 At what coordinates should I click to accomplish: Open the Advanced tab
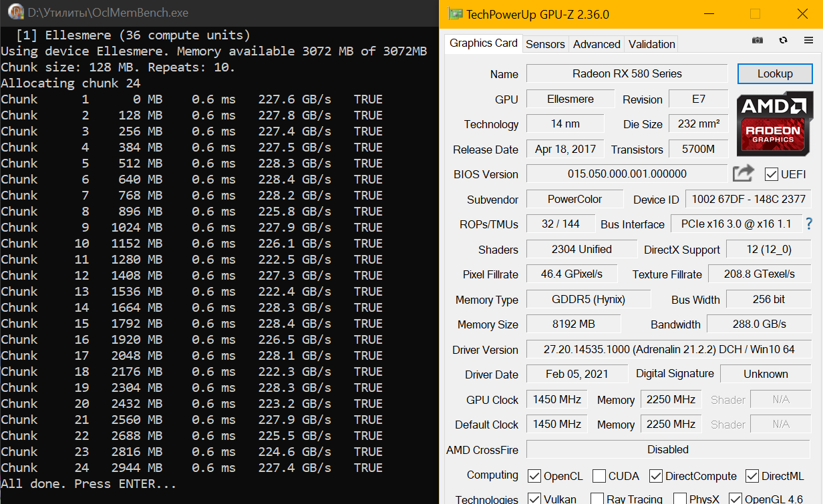click(597, 44)
